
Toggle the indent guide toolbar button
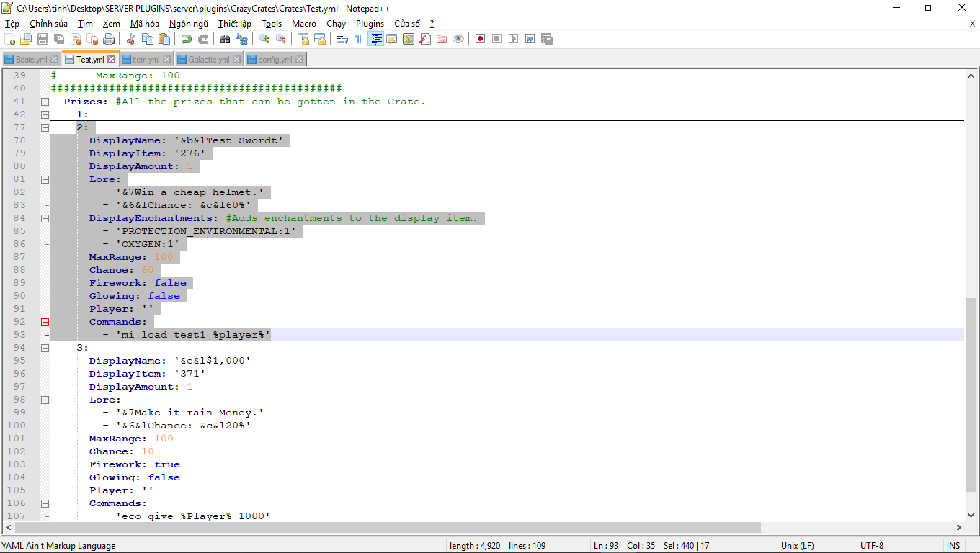click(x=375, y=39)
